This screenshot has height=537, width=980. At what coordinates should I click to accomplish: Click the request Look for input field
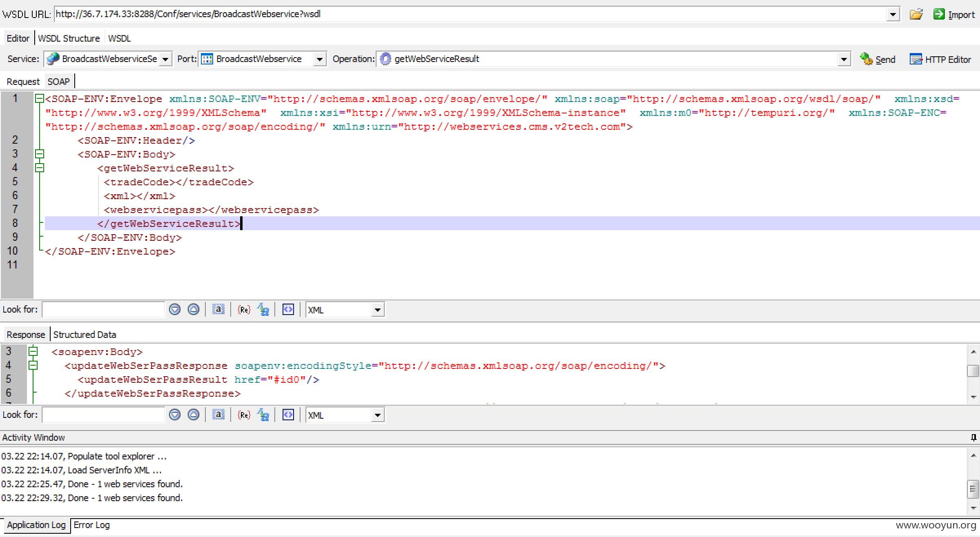[103, 310]
